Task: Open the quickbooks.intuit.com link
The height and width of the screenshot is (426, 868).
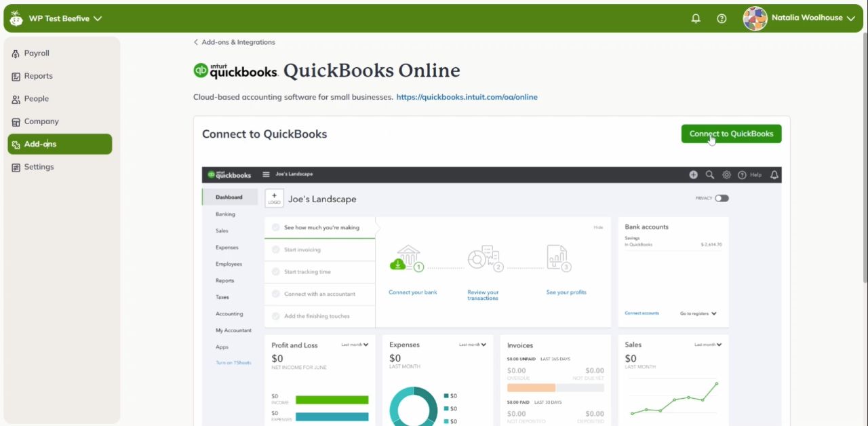Action: (466, 97)
